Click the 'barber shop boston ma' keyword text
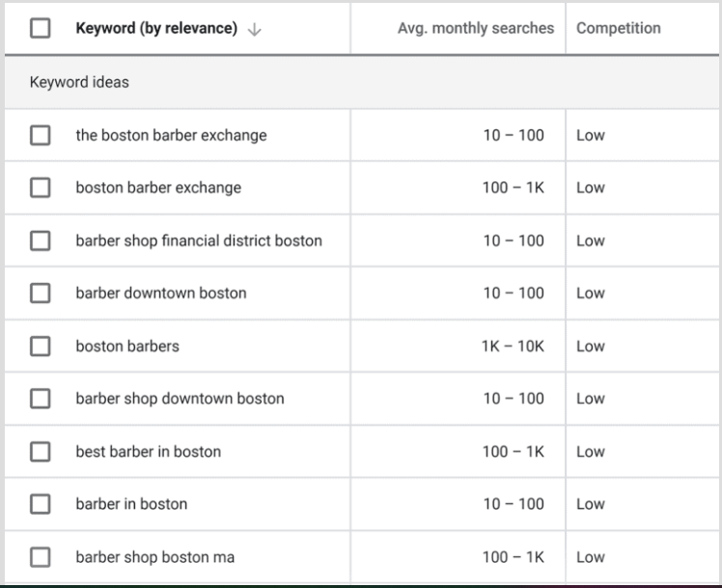The width and height of the screenshot is (722, 588). tap(154, 557)
